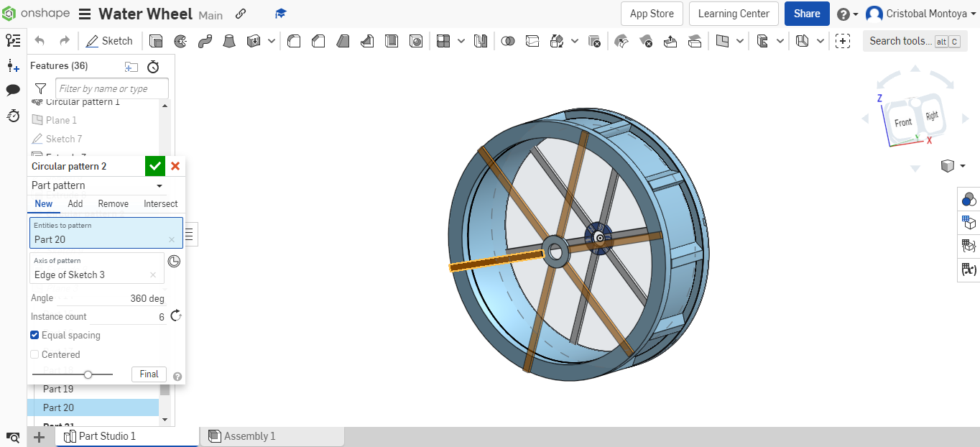Select the Part Studio 1 tab
980x447 pixels.
[127, 436]
